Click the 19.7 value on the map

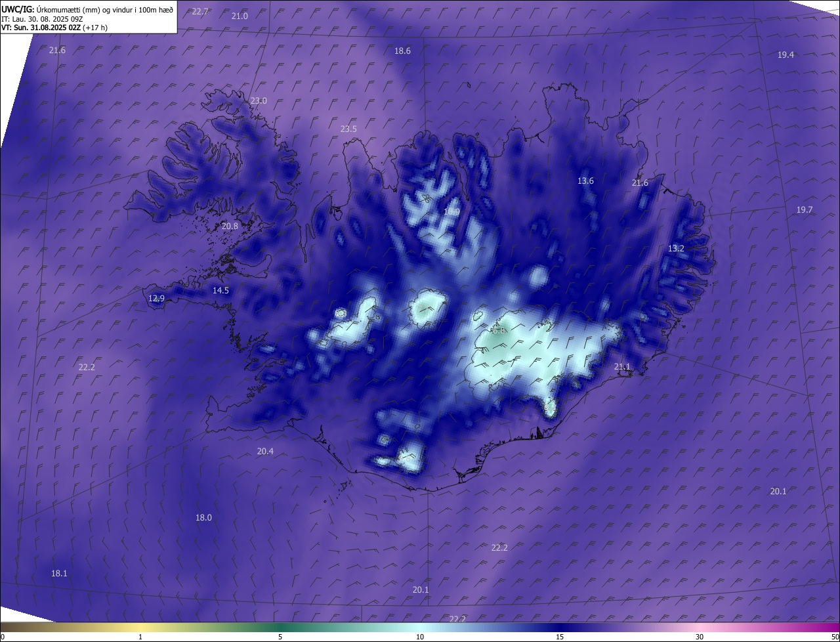coord(805,209)
